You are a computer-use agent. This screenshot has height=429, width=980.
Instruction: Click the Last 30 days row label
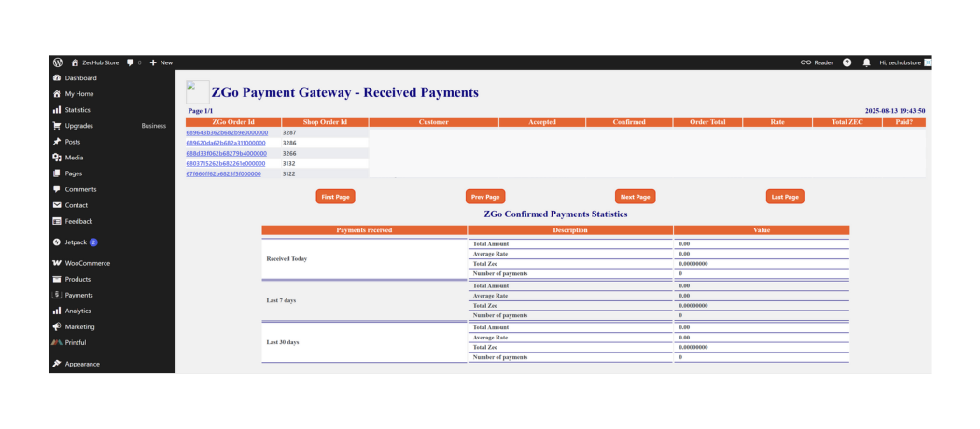pyautogui.click(x=283, y=342)
